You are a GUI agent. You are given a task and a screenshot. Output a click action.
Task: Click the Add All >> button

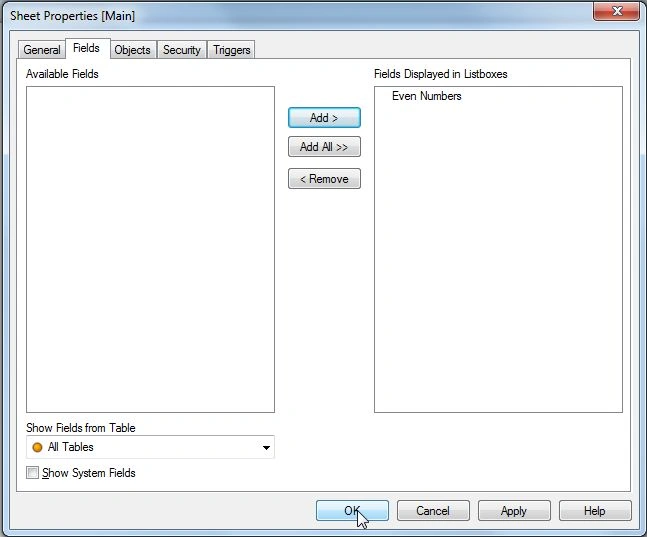[x=324, y=147]
